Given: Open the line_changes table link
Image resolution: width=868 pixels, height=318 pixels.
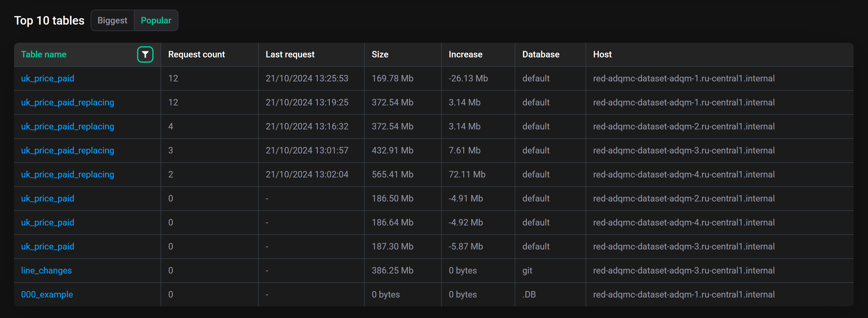Looking at the screenshot, I should pos(46,271).
